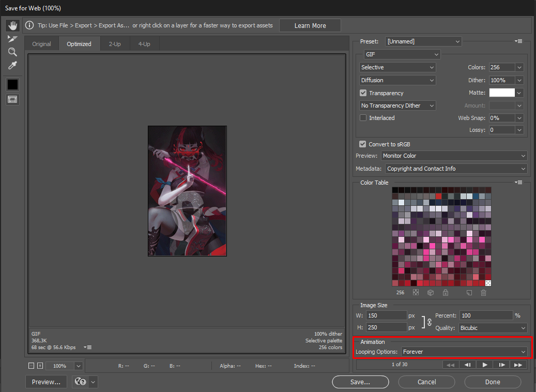Image resolution: width=536 pixels, height=392 pixels.
Task: Open the zoom level 100% dropdown
Action: point(78,366)
